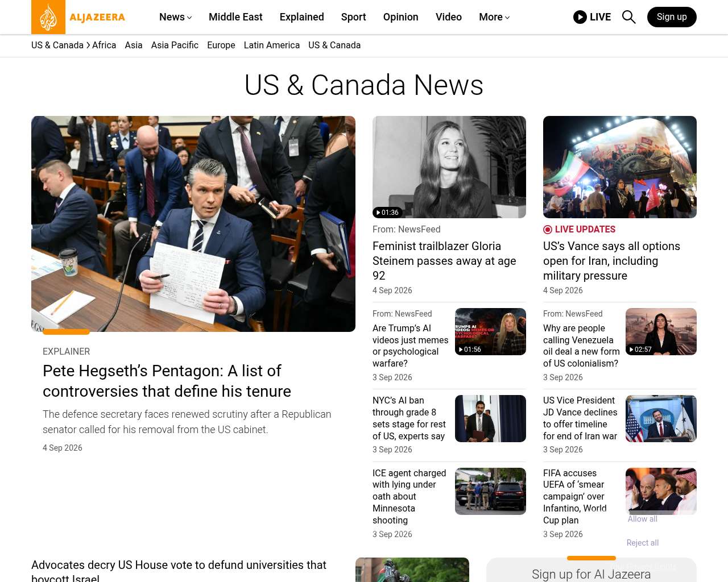Select the Latin America region tab
Viewport: 728px width, 582px height.
coord(272,45)
